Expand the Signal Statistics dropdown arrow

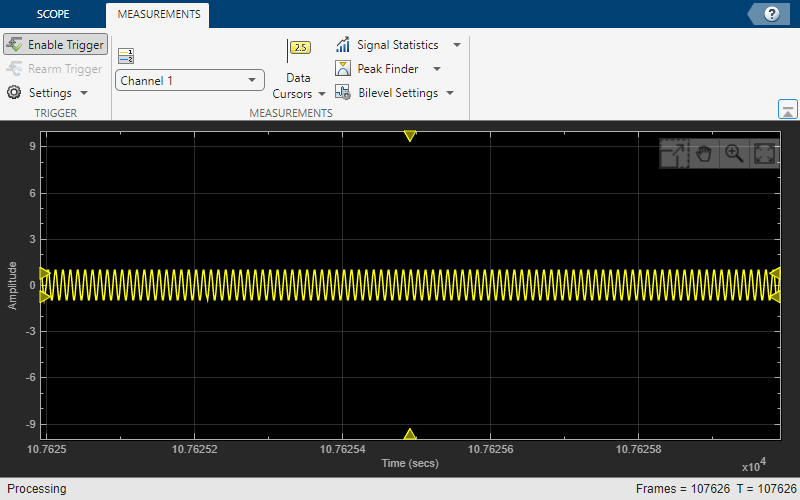[x=457, y=45]
